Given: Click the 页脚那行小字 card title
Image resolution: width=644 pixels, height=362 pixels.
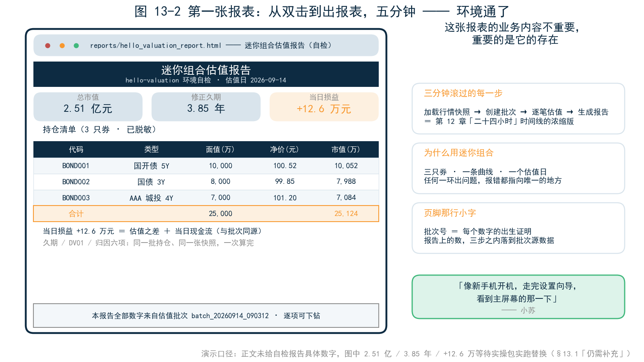Looking at the screenshot, I should click(x=450, y=213).
